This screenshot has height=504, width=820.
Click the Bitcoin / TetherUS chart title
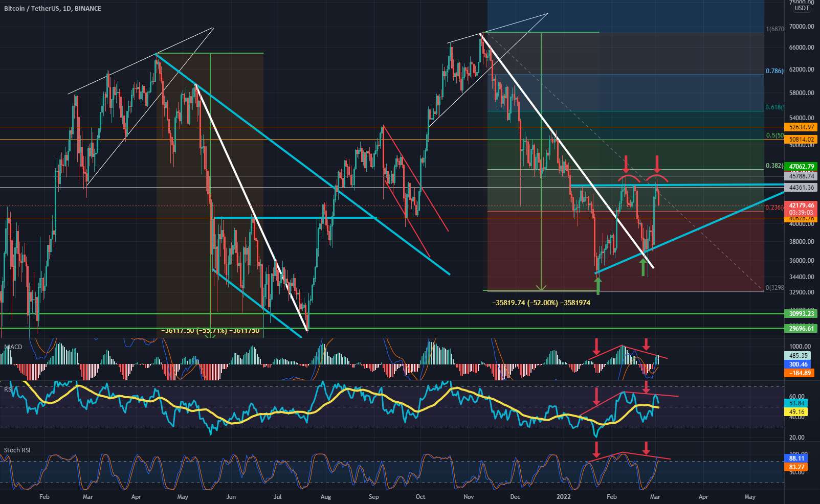(x=52, y=8)
